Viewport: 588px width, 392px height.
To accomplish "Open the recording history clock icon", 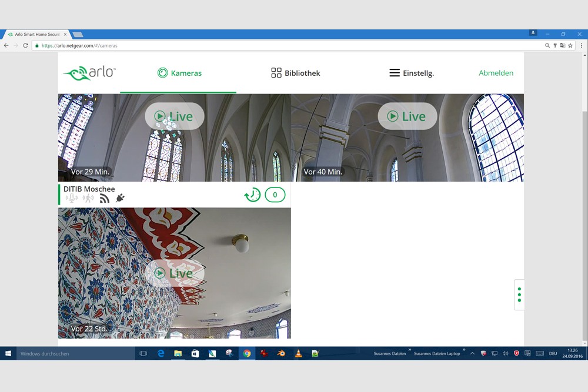I will (x=252, y=195).
